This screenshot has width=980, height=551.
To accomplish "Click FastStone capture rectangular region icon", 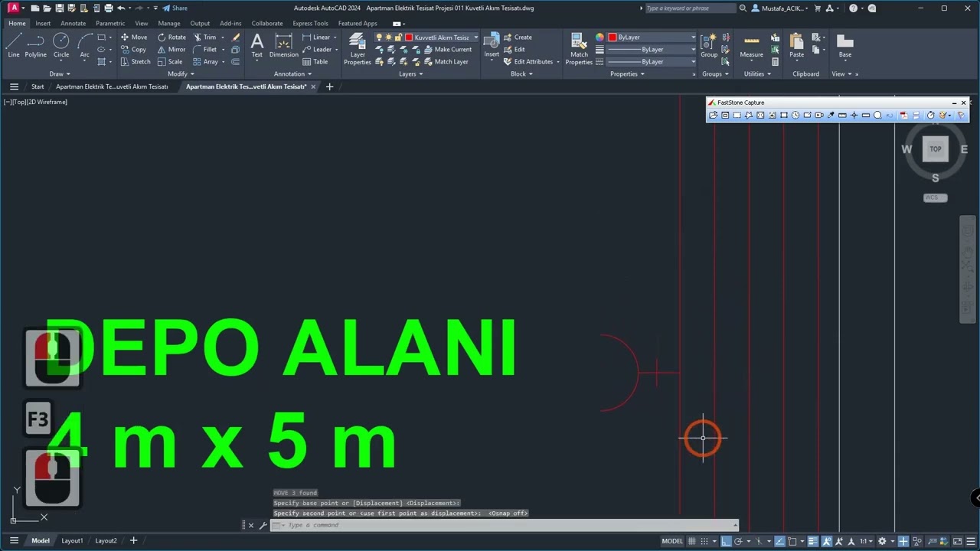I will (x=737, y=115).
